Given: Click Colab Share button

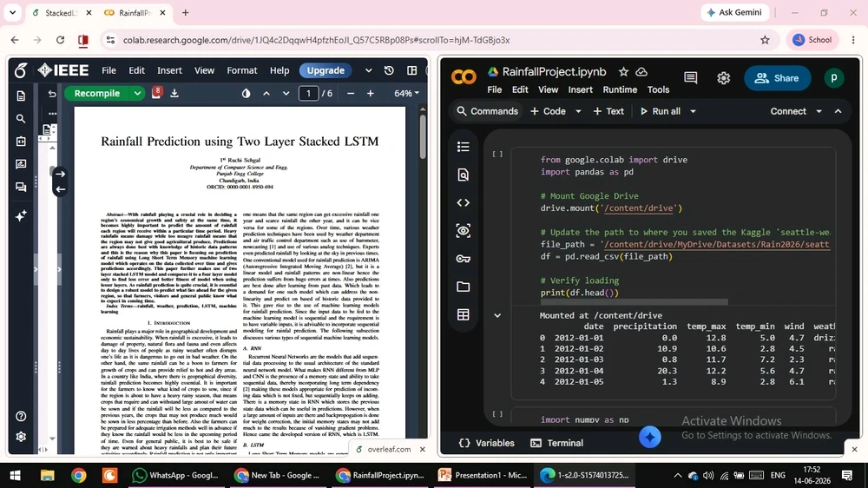Looking at the screenshot, I should point(777,78).
